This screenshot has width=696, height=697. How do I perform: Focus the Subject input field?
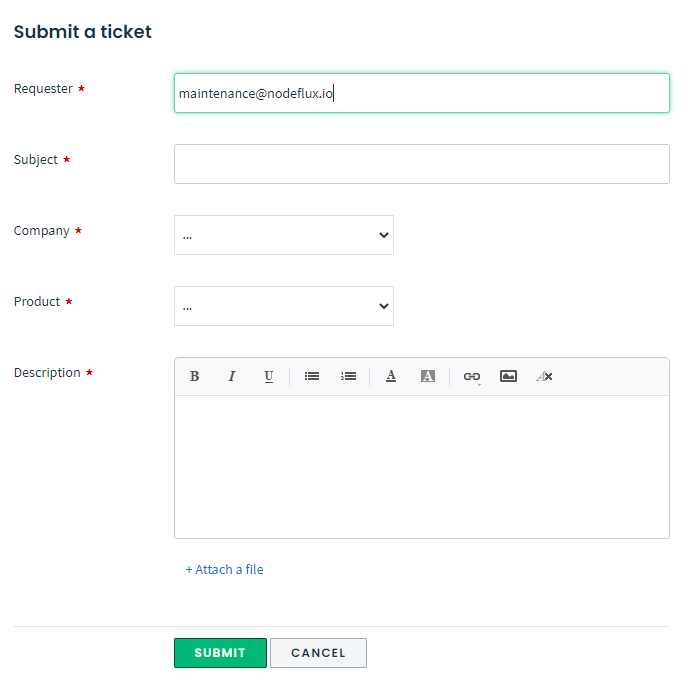tap(421, 164)
